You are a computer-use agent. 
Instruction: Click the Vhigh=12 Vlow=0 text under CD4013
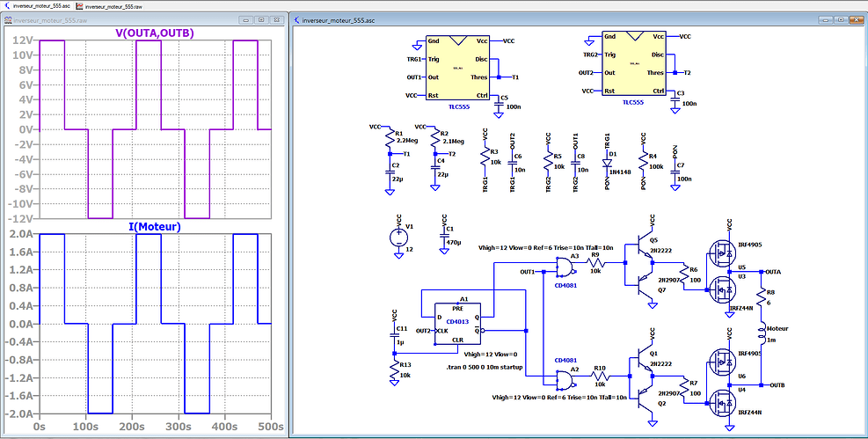(490, 354)
